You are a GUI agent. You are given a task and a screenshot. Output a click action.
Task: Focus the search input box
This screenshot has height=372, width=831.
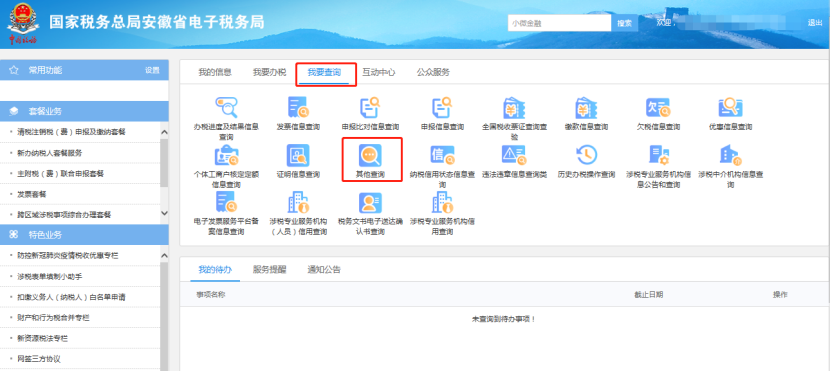point(560,23)
